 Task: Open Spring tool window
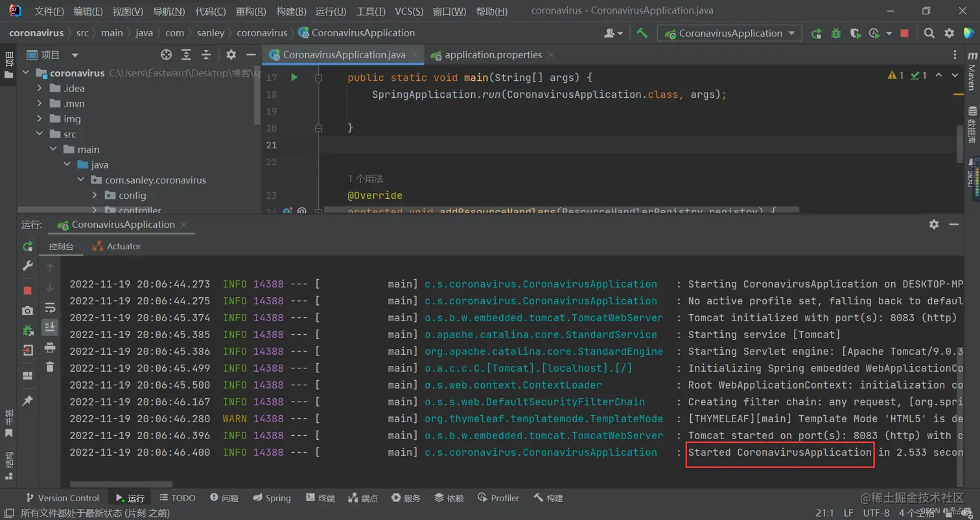(272, 498)
